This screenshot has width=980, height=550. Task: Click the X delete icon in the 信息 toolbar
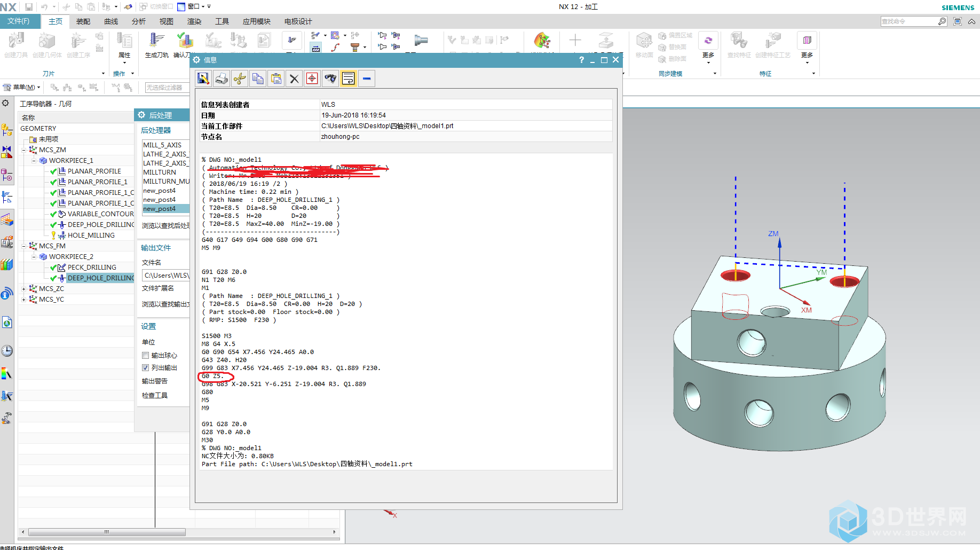pyautogui.click(x=294, y=78)
